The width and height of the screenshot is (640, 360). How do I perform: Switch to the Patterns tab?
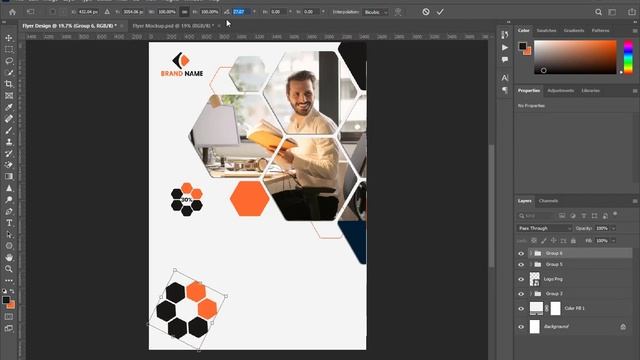[x=600, y=31]
